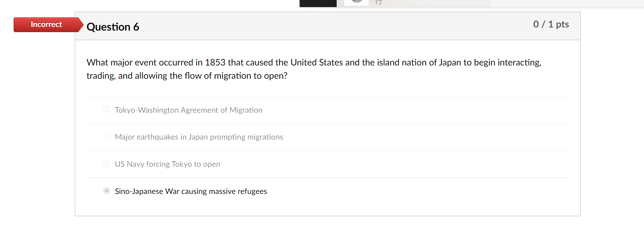Choose the Major earthquakes radio option
The height and width of the screenshot is (239, 644).
pos(107,136)
